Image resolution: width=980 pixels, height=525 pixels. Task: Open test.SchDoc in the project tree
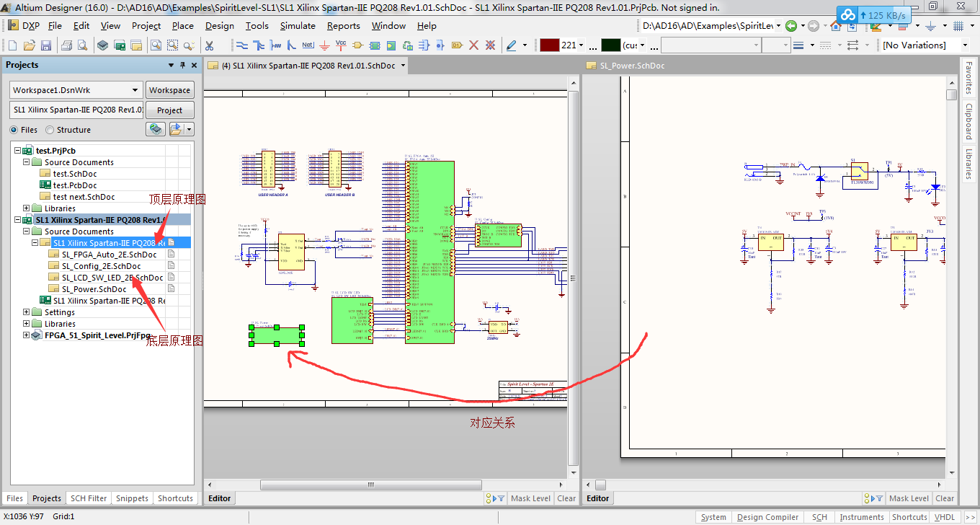[x=75, y=174]
